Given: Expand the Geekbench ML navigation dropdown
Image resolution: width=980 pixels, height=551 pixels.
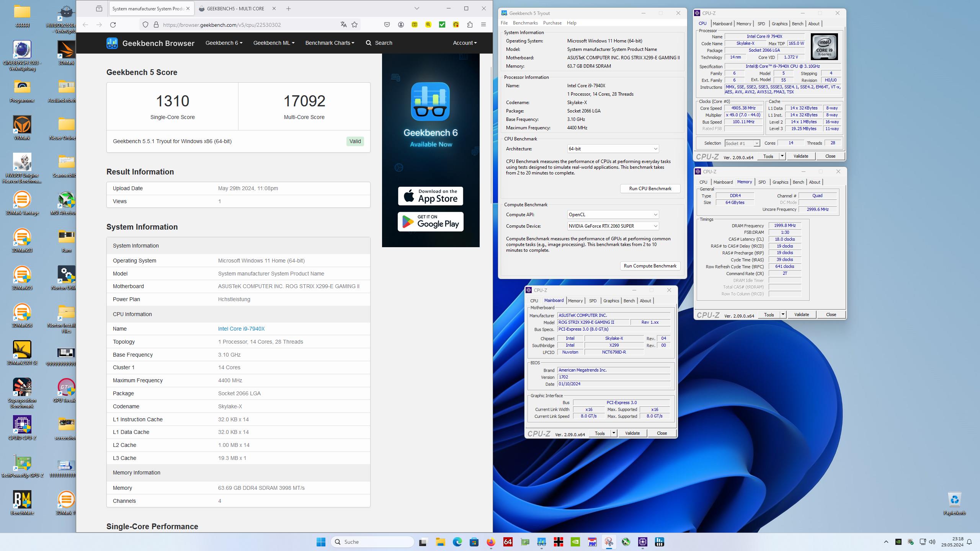Looking at the screenshot, I should click(x=274, y=43).
